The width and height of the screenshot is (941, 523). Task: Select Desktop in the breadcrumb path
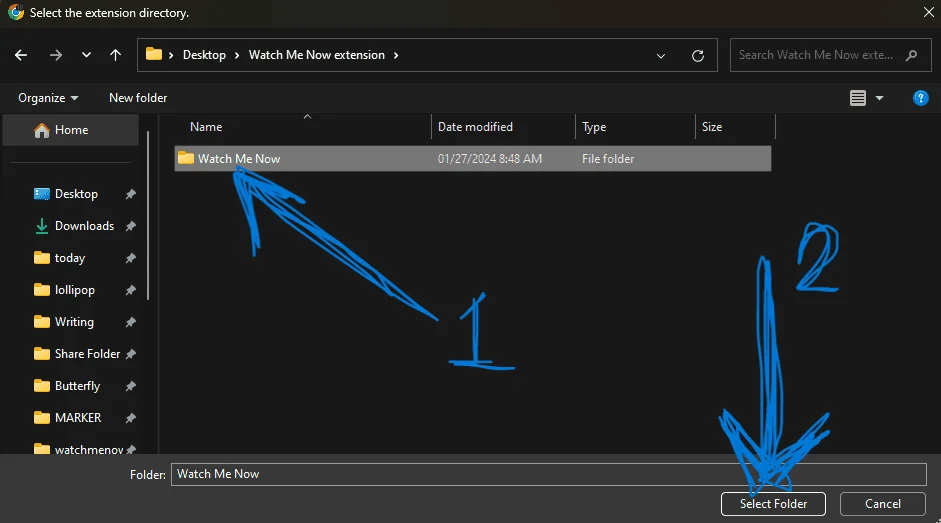[204, 55]
